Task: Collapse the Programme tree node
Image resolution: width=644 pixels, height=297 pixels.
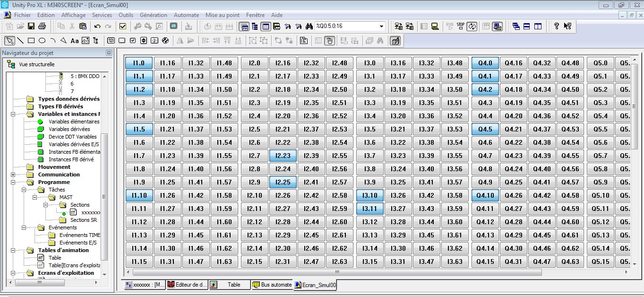Action: [13, 182]
